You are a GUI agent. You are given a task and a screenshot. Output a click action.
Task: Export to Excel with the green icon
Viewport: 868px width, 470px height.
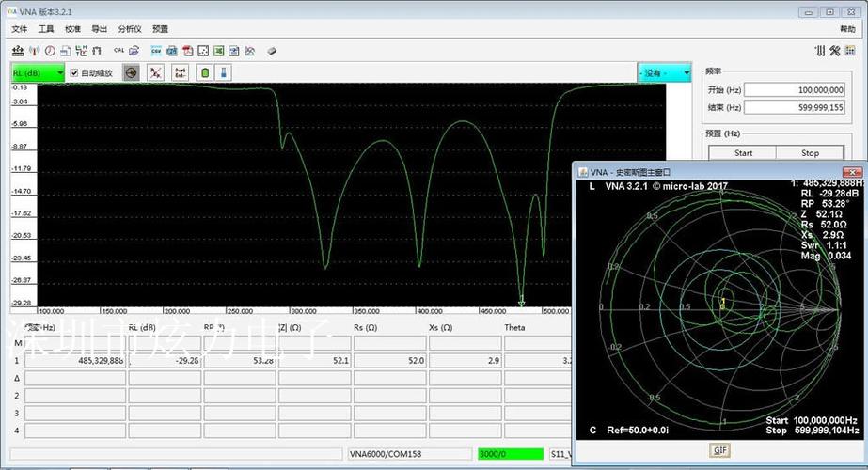(219, 51)
